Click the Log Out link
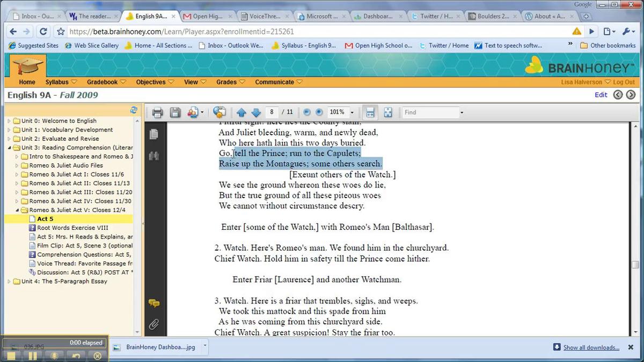Screen dimensions: 644x362 click(x=624, y=82)
